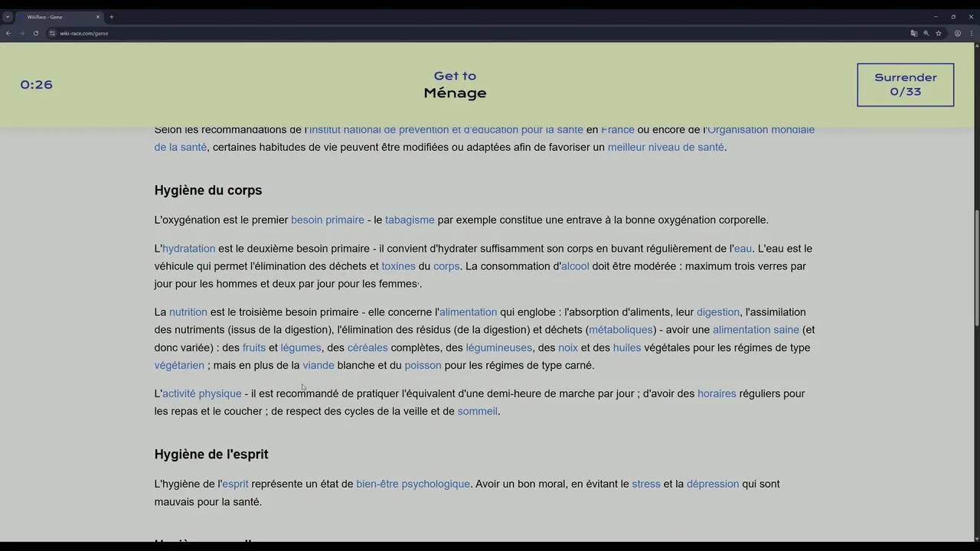Click the 0:26 timer text
The width and height of the screenshot is (980, 551).
(x=36, y=84)
